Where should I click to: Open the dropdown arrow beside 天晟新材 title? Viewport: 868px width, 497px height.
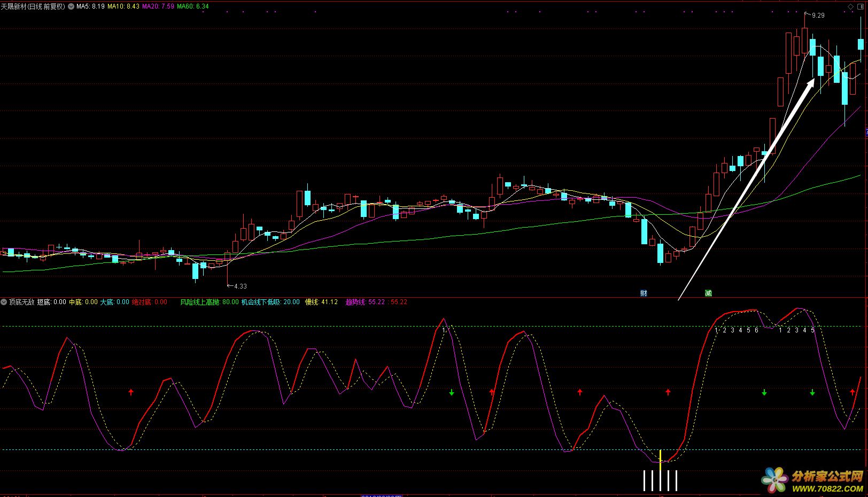(72, 6)
